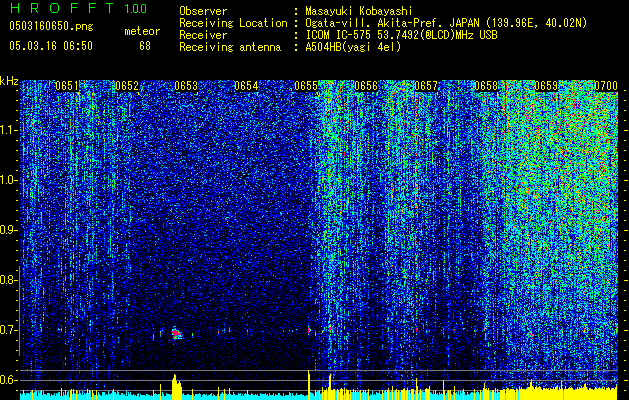Image resolution: width=629 pixels, height=400 pixels.
Task: Click the date stamp 05.03.16 06:50
Action: [51, 46]
